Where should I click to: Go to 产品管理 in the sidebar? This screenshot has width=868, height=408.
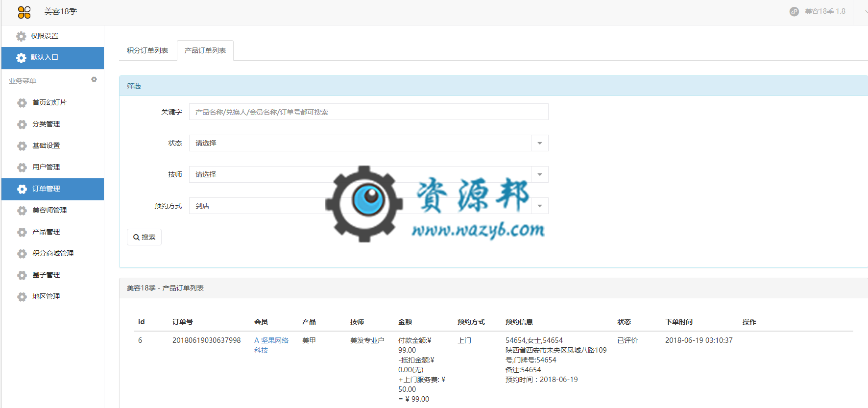pyautogui.click(x=52, y=232)
